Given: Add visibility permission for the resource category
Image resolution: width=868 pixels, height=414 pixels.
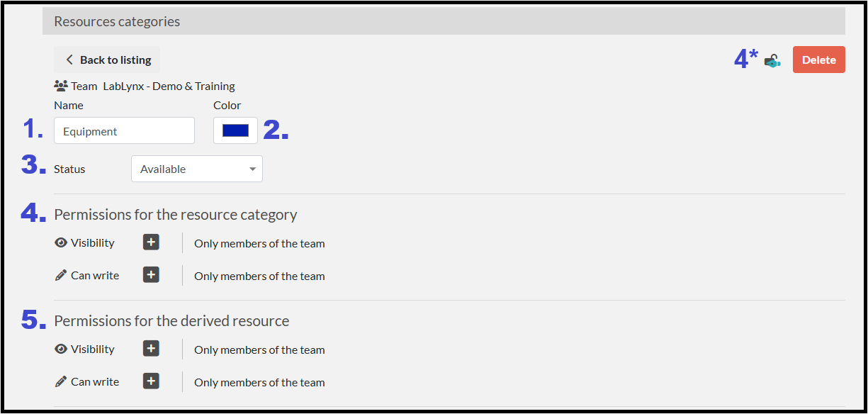Looking at the screenshot, I should 151,242.
